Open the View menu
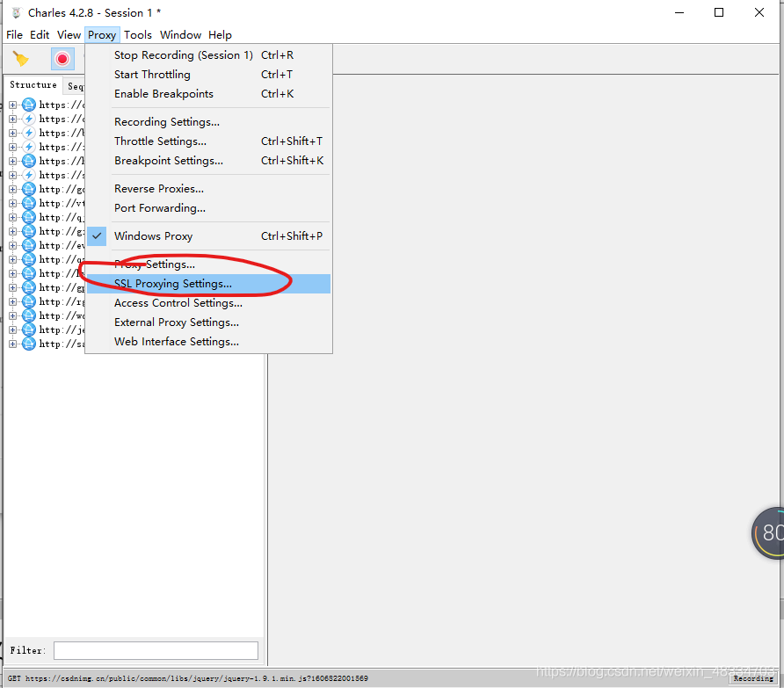This screenshot has width=784, height=688. (69, 35)
